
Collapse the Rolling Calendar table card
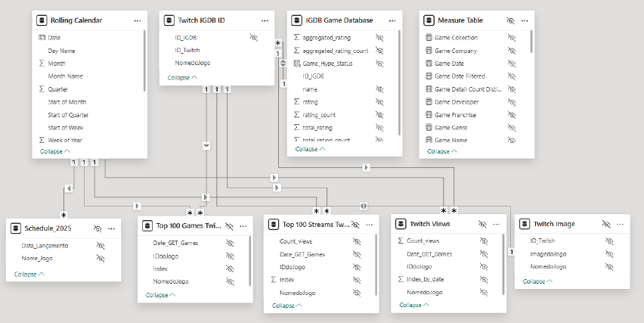click(53, 151)
